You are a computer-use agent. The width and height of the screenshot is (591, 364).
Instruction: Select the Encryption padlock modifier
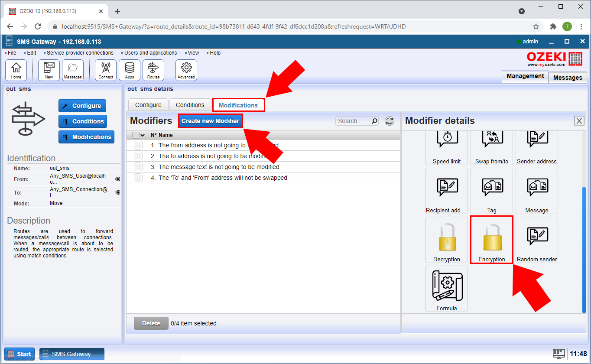point(492,240)
